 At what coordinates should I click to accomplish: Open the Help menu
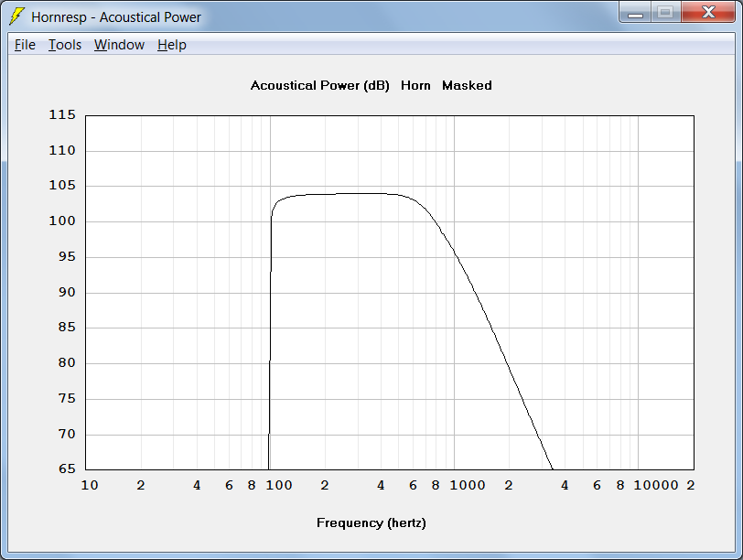tap(171, 45)
